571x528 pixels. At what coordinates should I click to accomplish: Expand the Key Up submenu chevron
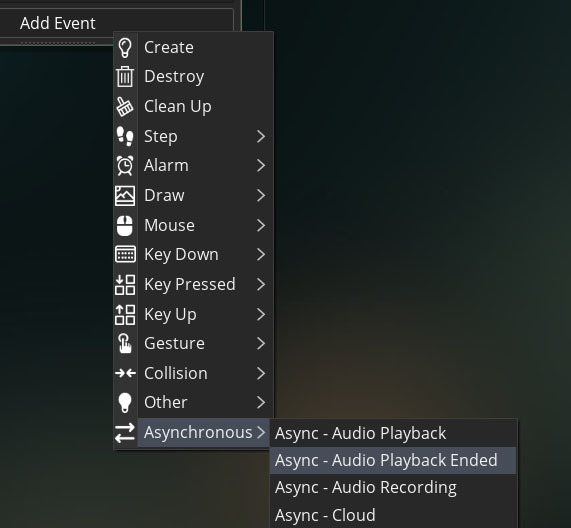click(x=261, y=314)
